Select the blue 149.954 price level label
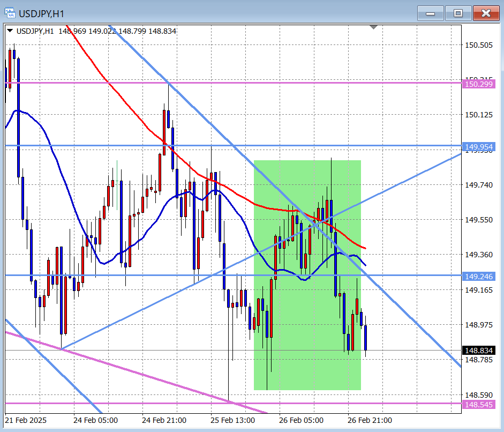This screenshot has width=504, height=432. tap(479, 147)
